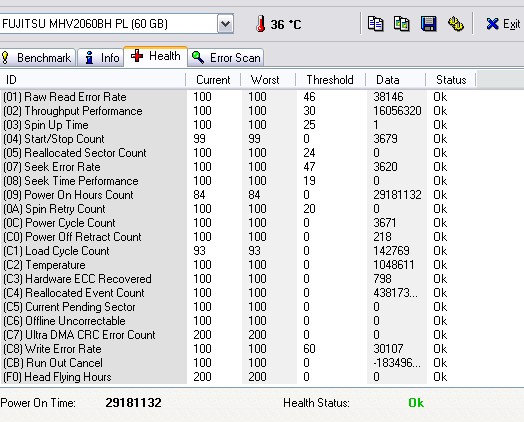Select the Health tab
This screenshot has height=422, width=524.
pyautogui.click(x=156, y=56)
